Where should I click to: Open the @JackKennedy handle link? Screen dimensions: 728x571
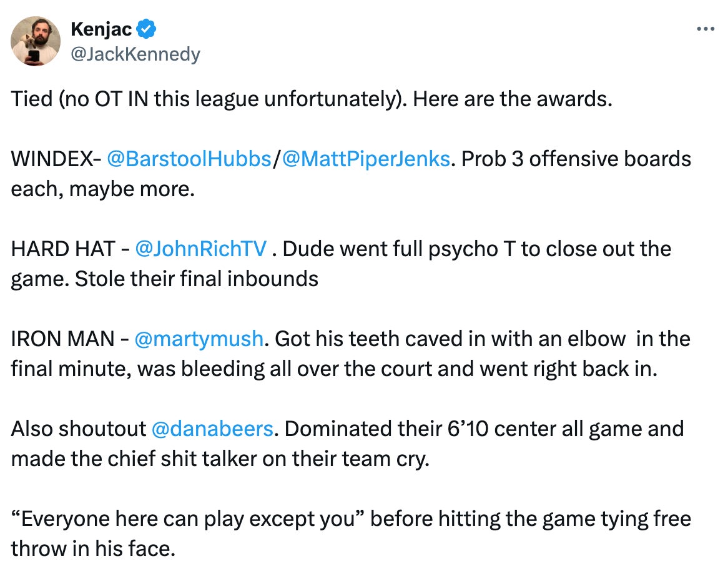tap(135, 54)
